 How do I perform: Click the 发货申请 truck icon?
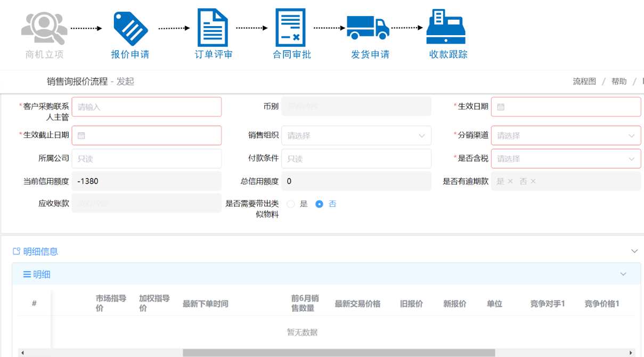[368, 28]
